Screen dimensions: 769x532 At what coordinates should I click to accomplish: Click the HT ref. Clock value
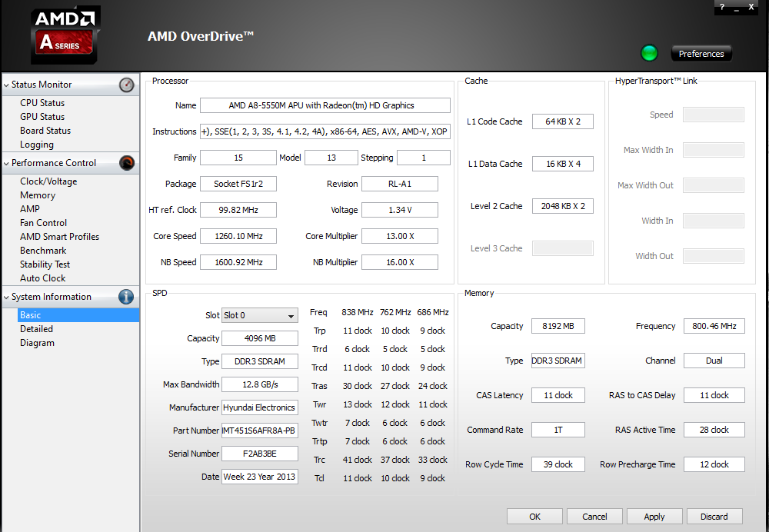[238, 210]
